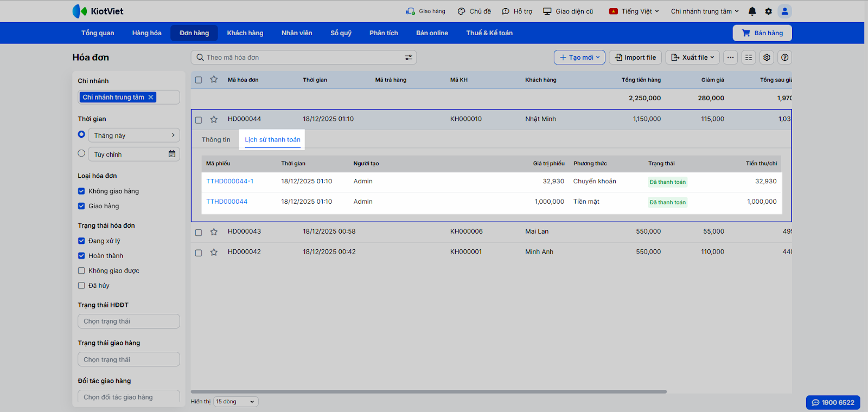Open the Khách hàng menu
Screen dimensions: 868x412
pyautogui.click(x=245, y=33)
